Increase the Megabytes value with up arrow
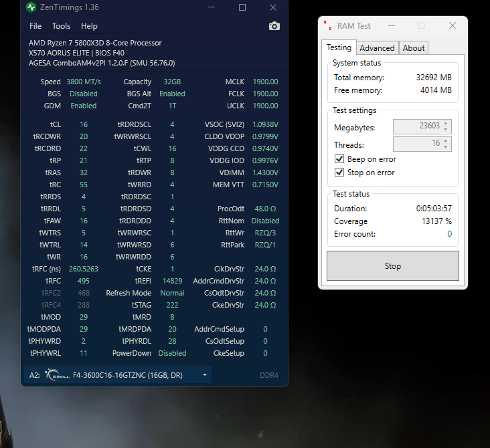Image resolution: width=490 pixels, height=448 pixels. (446, 123)
